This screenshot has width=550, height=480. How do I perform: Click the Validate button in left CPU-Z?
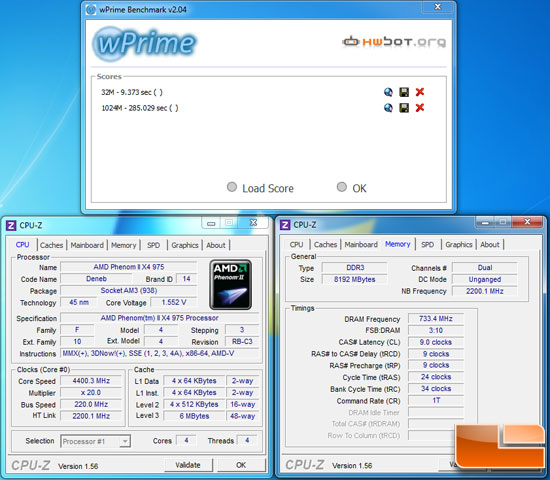[x=188, y=465]
